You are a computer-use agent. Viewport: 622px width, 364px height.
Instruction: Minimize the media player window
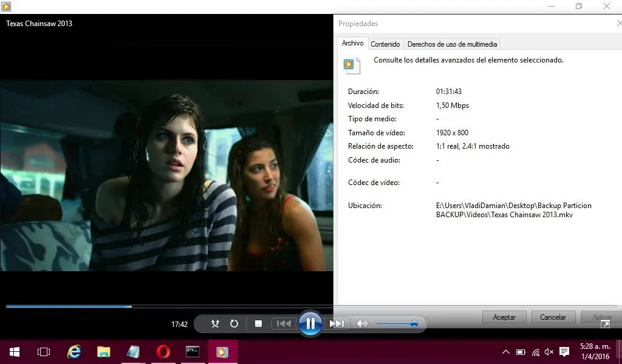coord(552,6)
